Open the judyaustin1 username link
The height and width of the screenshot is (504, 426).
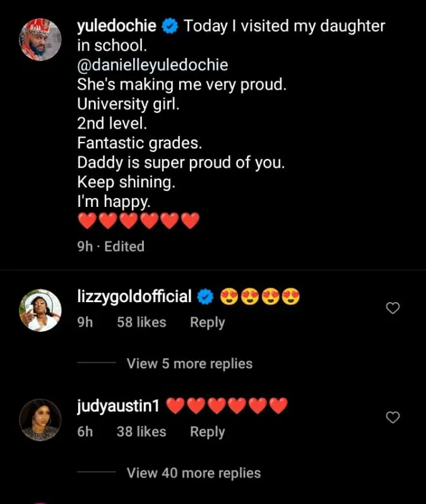117,406
